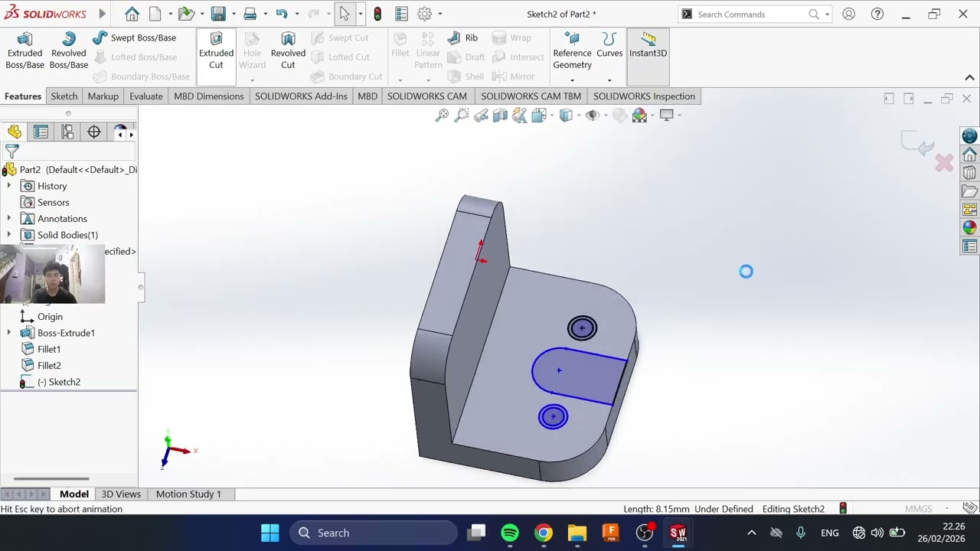This screenshot has height=551, width=980.
Task: Click the Zoom to Fit icon
Action: coord(442,115)
